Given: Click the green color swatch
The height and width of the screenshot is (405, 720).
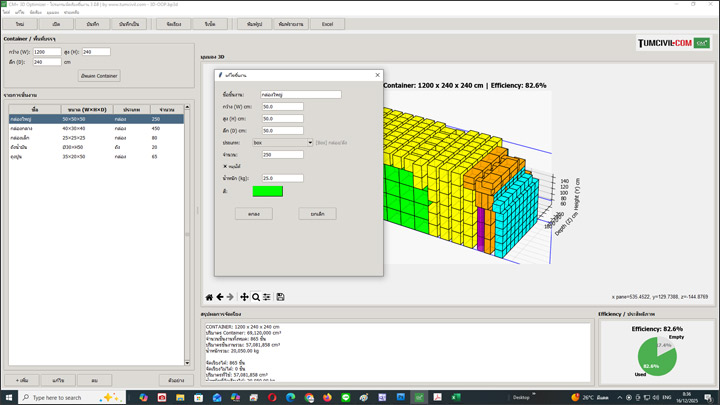Looking at the screenshot, I should click(267, 191).
